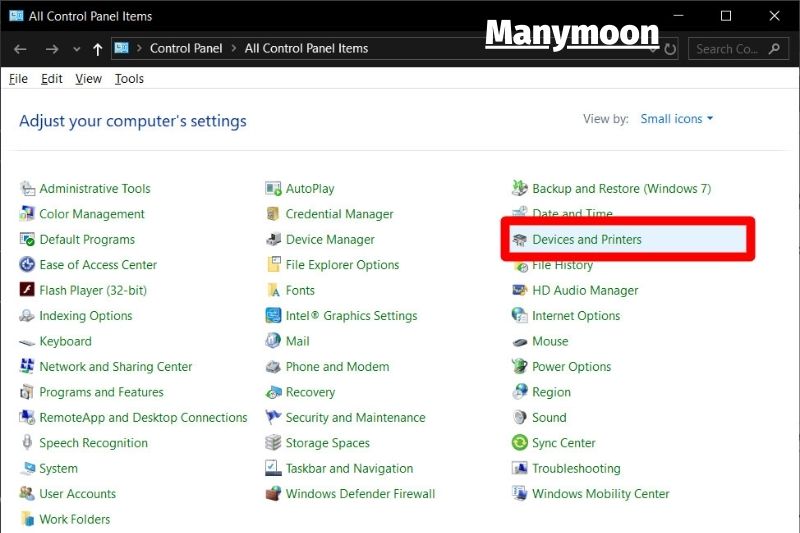
Task: Refresh the Control Panel view
Action: pos(670,49)
